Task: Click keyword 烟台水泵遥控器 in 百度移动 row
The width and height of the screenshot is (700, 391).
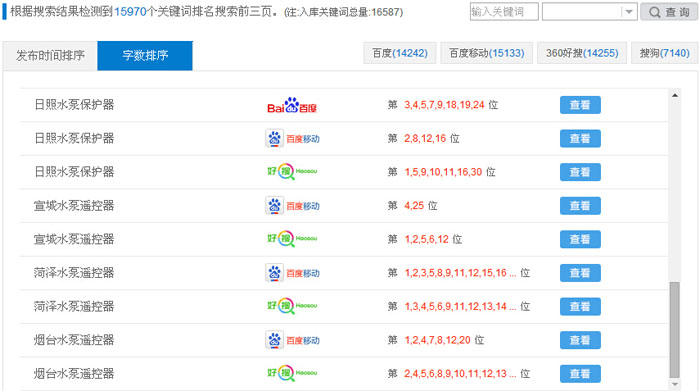Action: 74,340
